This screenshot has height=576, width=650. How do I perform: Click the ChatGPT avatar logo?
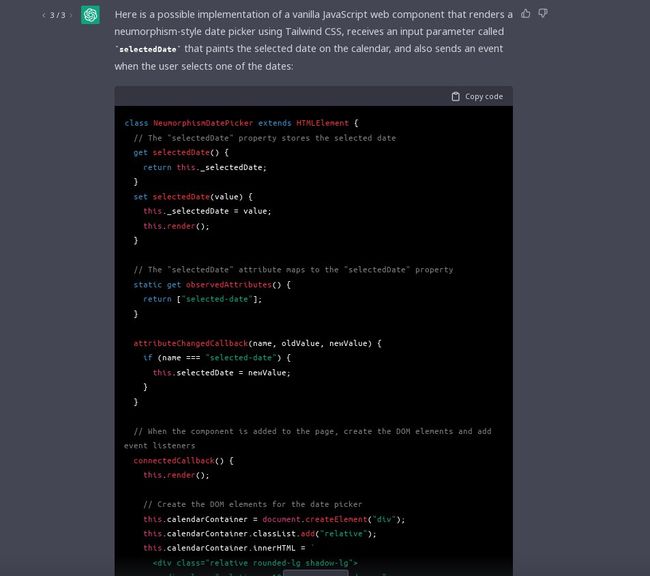tap(91, 15)
